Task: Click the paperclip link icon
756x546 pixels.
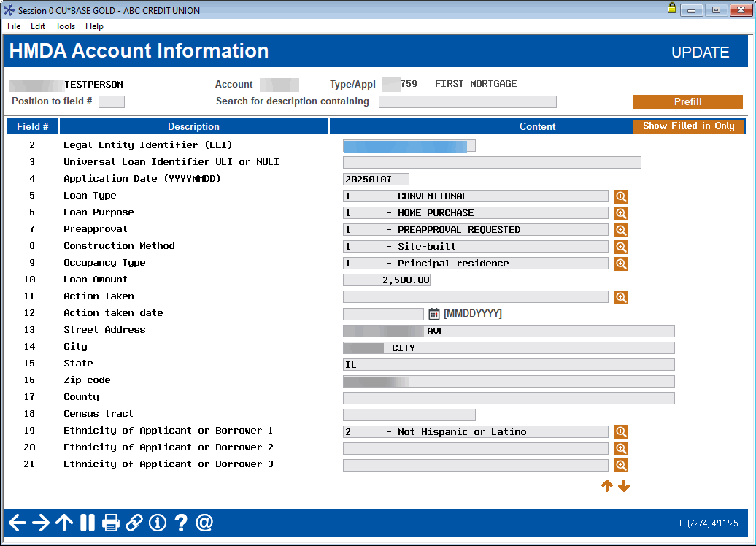Action: click(x=134, y=523)
